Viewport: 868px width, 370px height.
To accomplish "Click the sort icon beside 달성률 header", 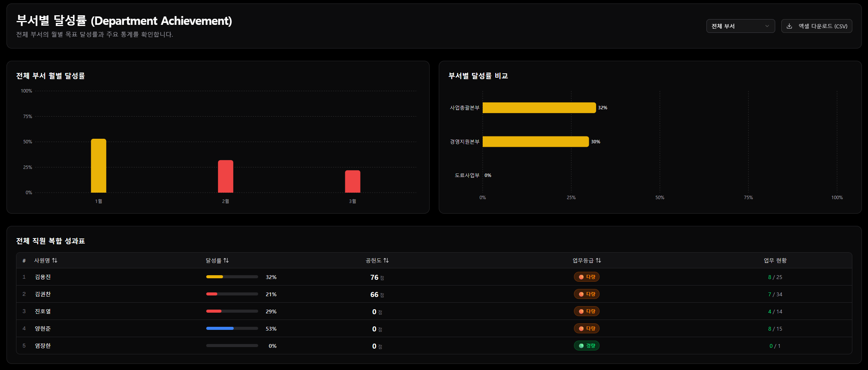I will pos(226,260).
